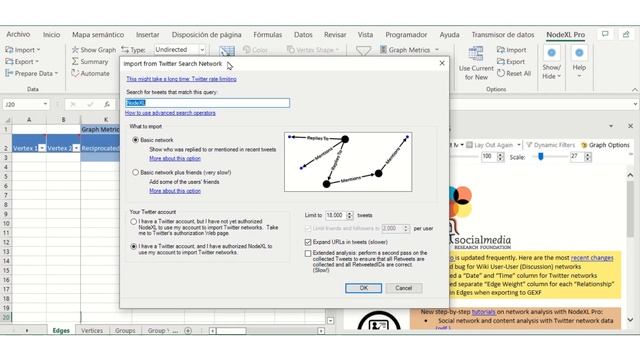This screenshot has height=360, width=640.
Task: Collapse the ribbon with chevron
Action: (x=635, y=89)
